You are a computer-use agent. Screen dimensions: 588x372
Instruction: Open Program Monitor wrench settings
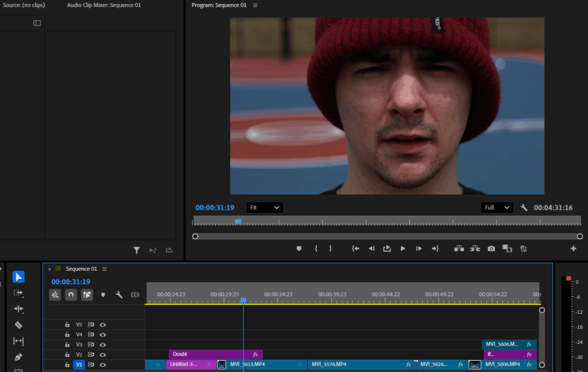click(x=524, y=208)
